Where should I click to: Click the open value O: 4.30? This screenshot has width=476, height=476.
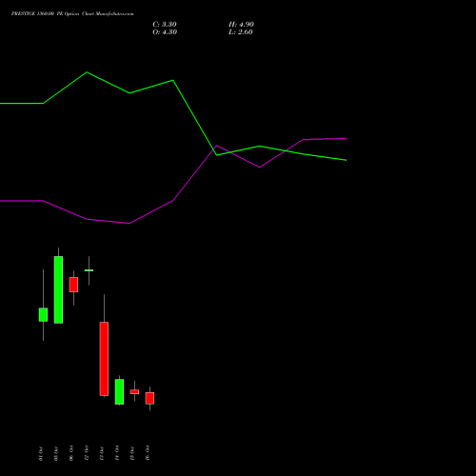(165, 32)
